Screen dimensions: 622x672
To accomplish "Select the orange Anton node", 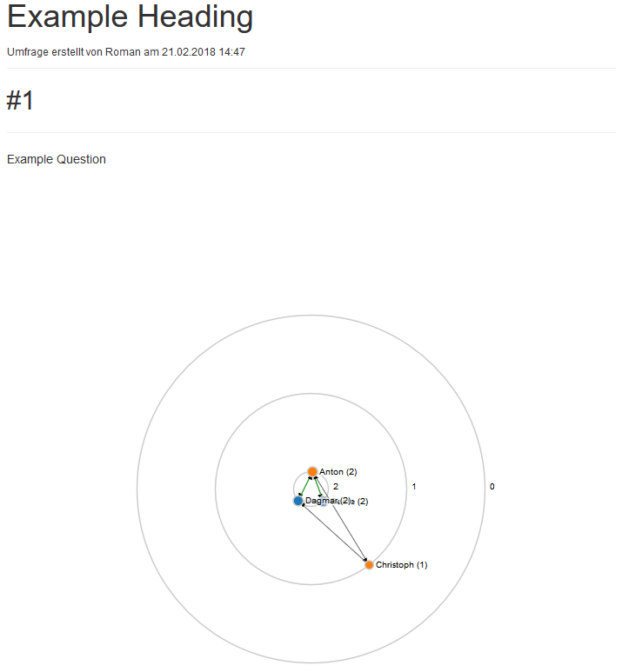I will (x=312, y=472).
